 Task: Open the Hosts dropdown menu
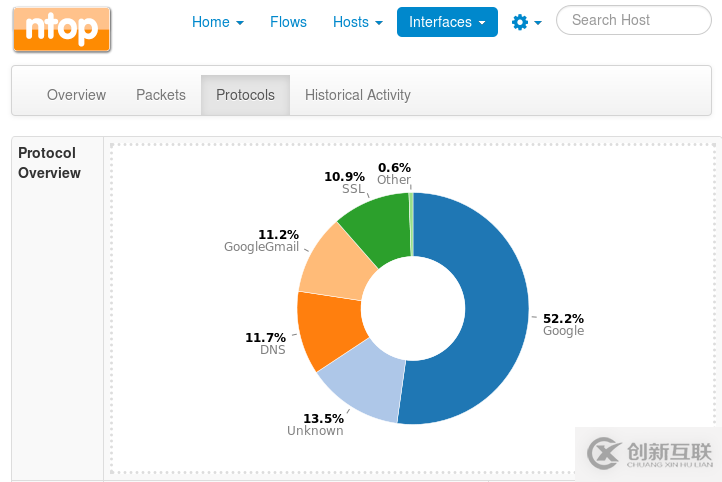(357, 22)
